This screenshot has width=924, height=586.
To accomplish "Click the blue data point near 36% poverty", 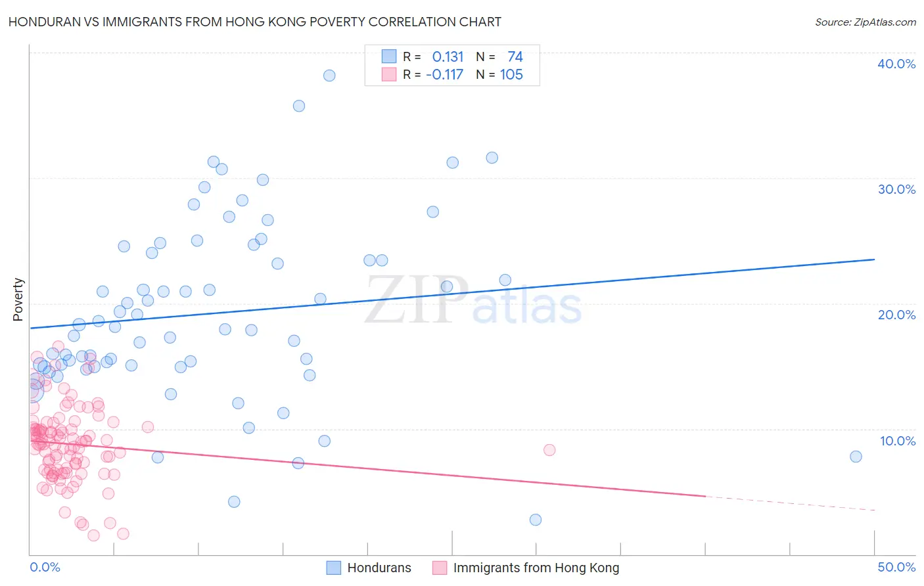I will pyautogui.click(x=299, y=106).
